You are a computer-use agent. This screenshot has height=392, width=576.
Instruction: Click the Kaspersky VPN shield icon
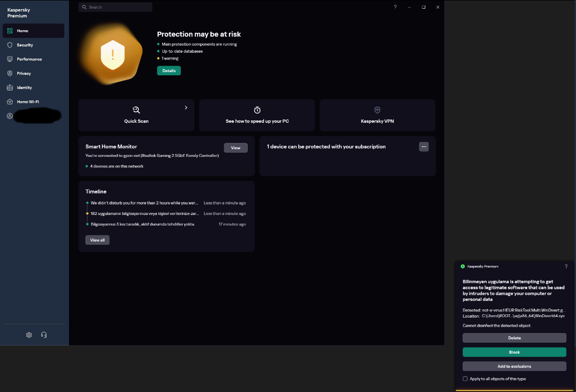point(377,110)
